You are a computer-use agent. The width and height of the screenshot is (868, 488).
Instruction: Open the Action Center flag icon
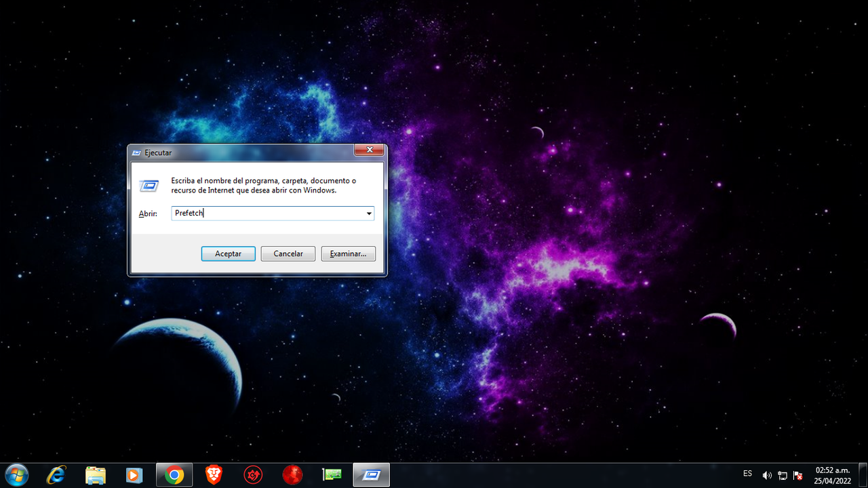798,476
